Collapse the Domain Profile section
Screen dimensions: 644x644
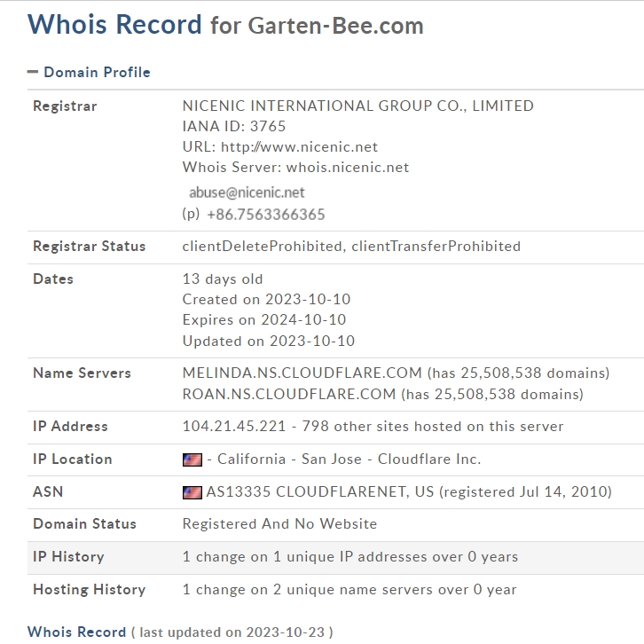click(x=33, y=72)
